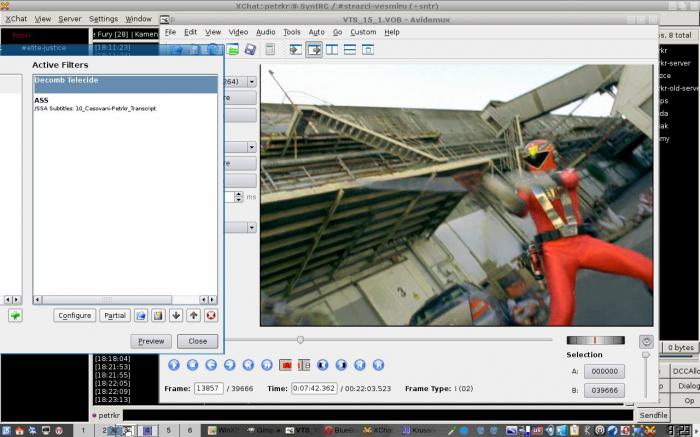Click the green add filter plus icon
Viewport: 700px width, 437px height.
coord(15,316)
